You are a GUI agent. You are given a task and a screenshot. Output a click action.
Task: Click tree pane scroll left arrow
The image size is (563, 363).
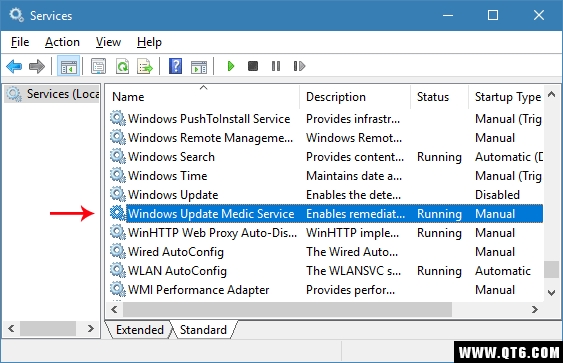tap(11, 328)
